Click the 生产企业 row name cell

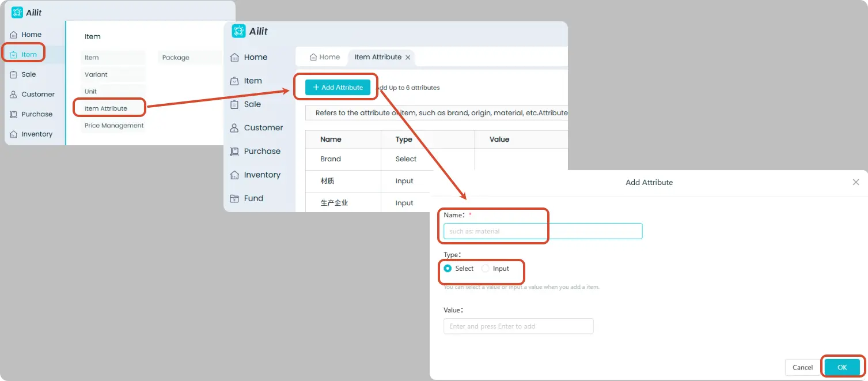click(343, 202)
